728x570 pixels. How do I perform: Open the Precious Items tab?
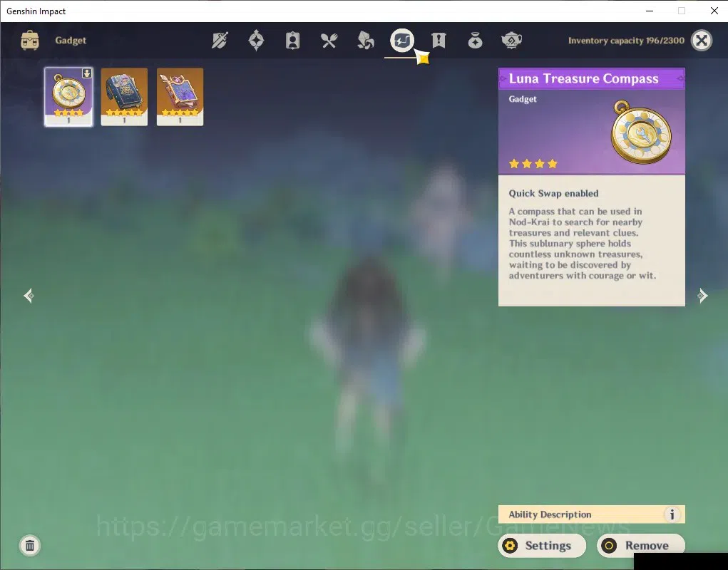(475, 41)
